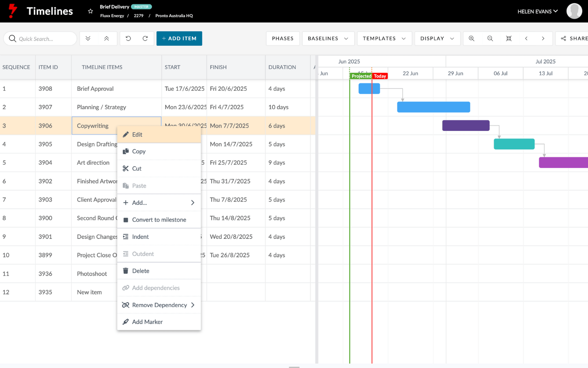Click the red Timelines lightning logo
588x368 pixels.
point(13,11)
